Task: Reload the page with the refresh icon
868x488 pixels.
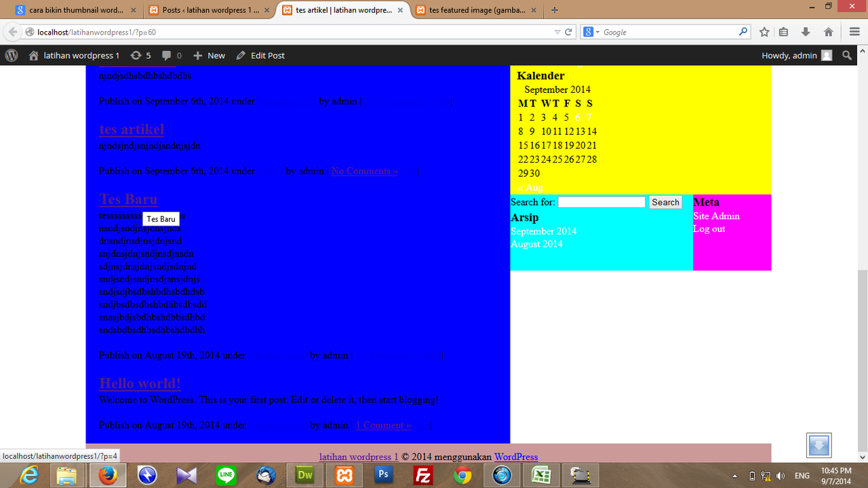Action: tap(568, 32)
